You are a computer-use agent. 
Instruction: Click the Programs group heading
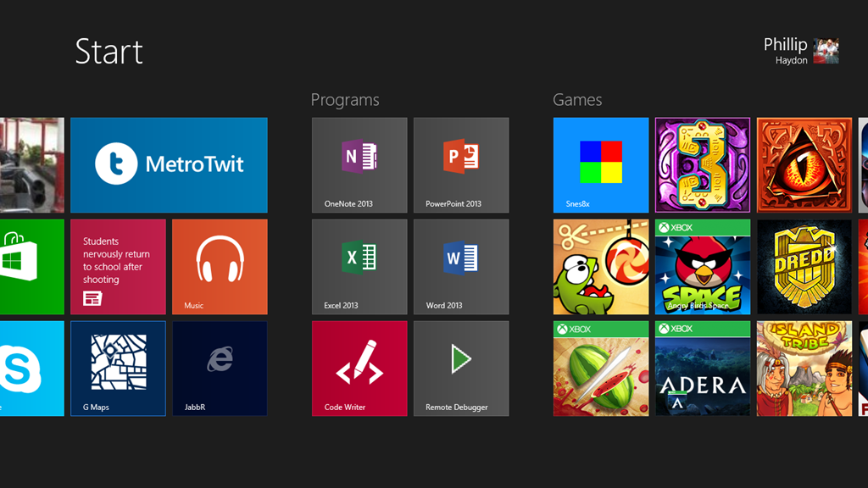tap(345, 100)
